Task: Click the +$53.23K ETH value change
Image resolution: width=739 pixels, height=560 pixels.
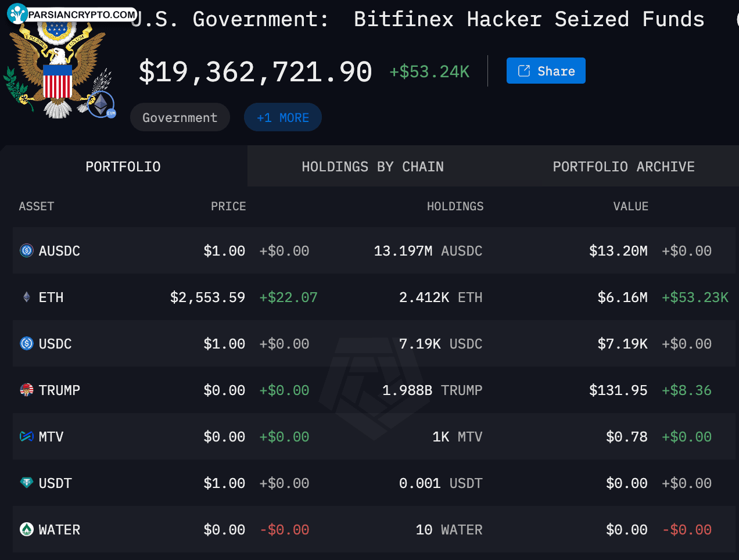Action: point(695,297)
